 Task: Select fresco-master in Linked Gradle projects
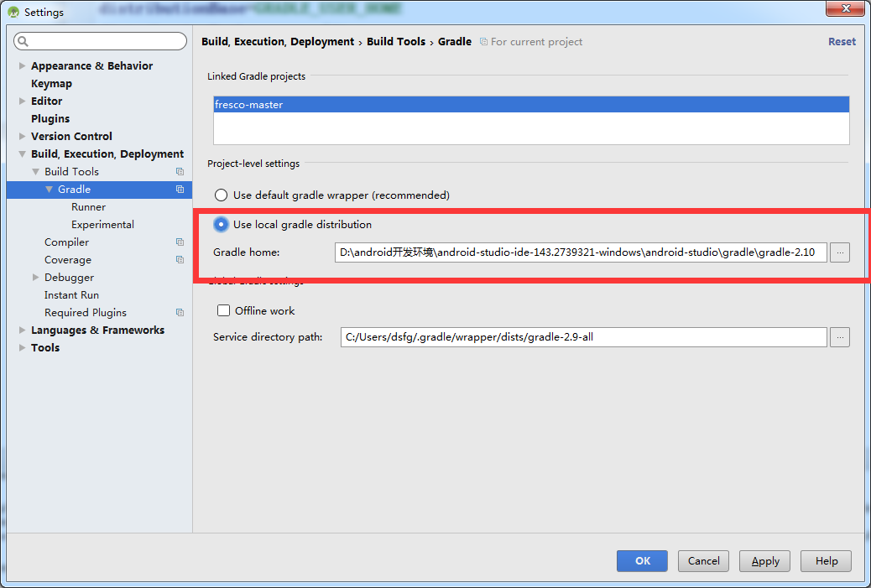(531, 104)
